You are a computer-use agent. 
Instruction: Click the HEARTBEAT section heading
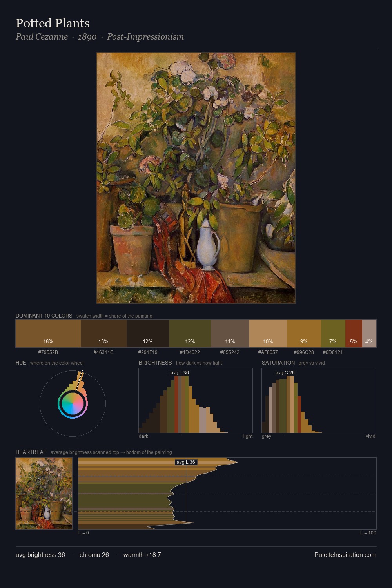point(31,452)
